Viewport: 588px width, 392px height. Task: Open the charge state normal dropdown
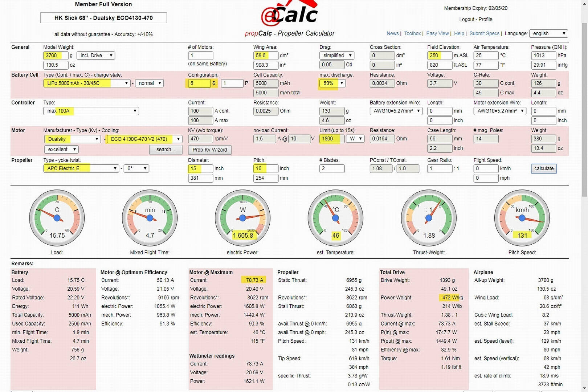(150, 83)
